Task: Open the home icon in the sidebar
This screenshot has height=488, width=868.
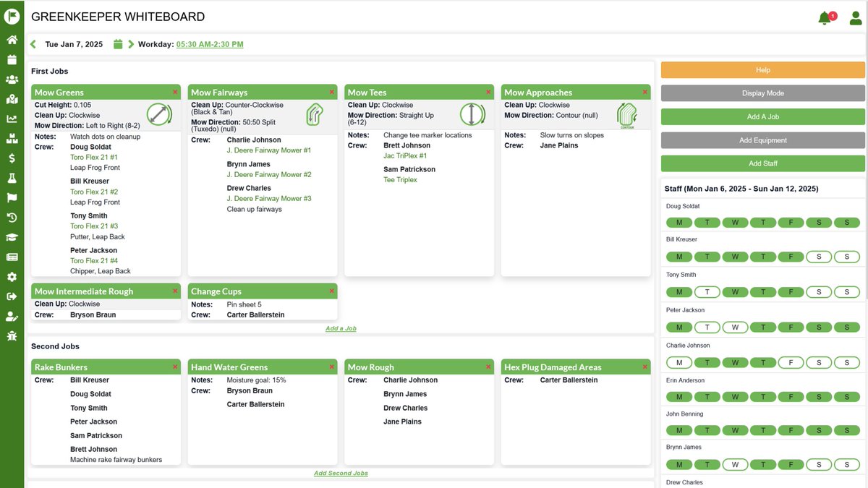Action: click(x=11, y=40)
